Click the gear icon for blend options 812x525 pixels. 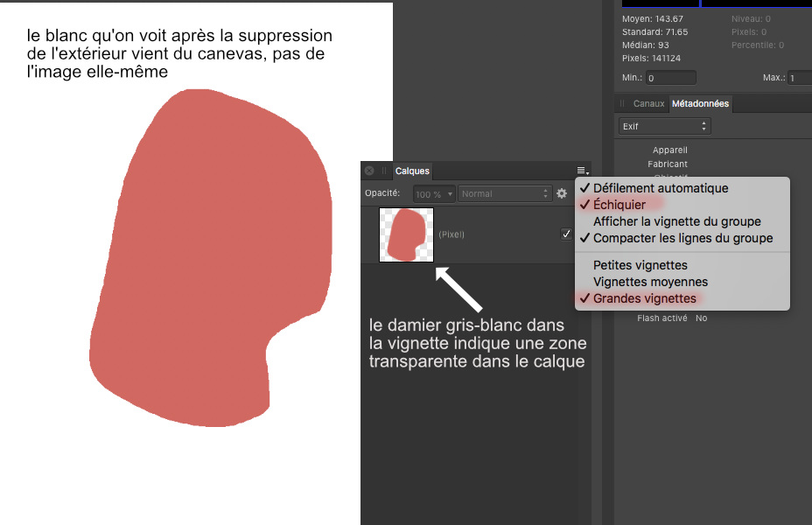(562, 193)
